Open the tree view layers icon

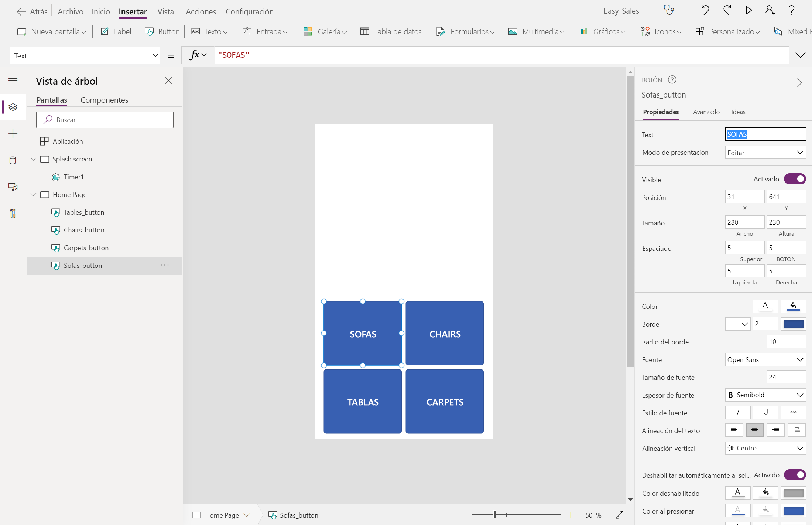tap(13, 107)
